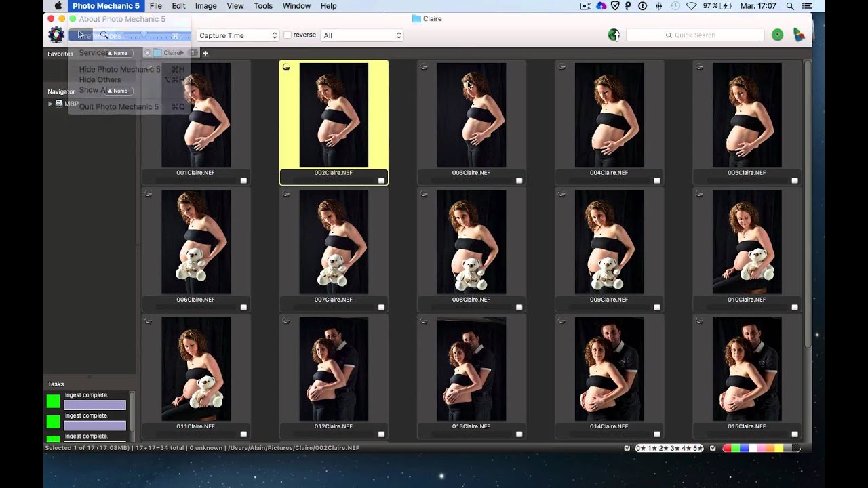Select the 013Claire.NEF thumbnail

point(471,369)
